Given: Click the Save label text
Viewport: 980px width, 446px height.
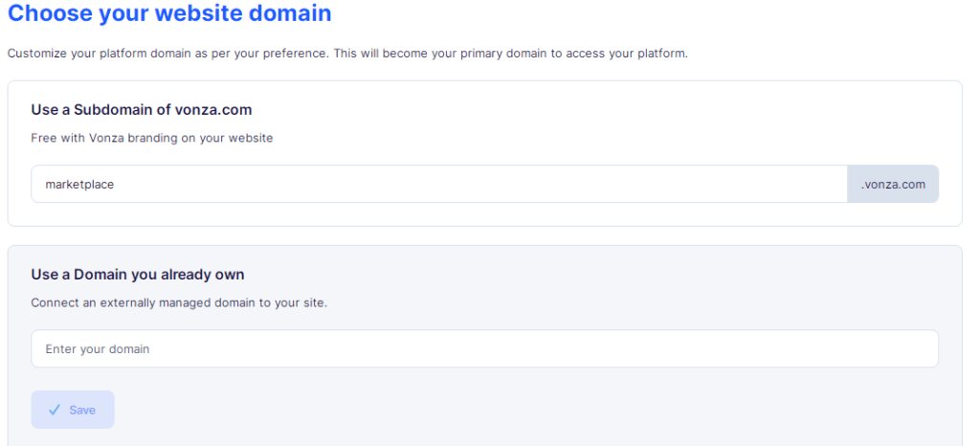Looking at the screenshot, I should tap(82, 410).
